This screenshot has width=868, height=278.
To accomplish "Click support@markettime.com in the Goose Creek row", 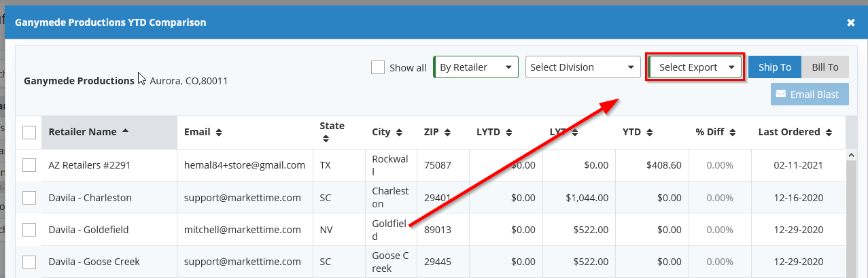I will coord(243,262).
